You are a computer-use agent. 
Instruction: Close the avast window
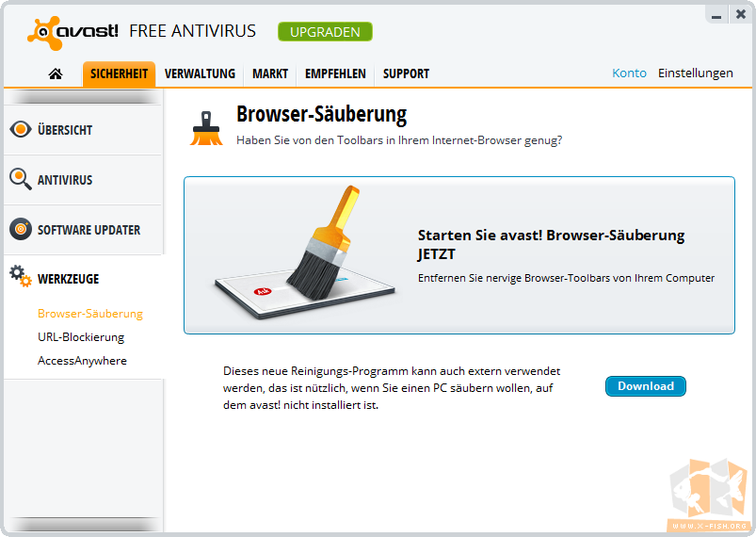point(741,14)
